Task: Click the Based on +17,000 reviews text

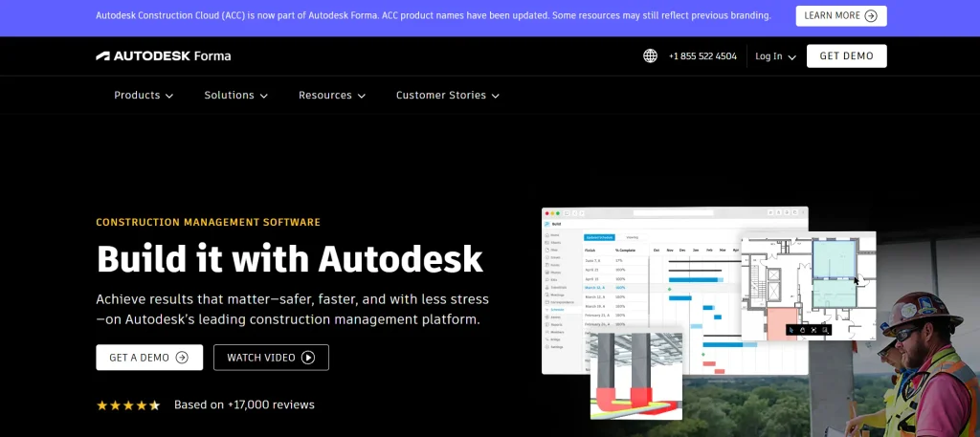Action: click(244, 404)
